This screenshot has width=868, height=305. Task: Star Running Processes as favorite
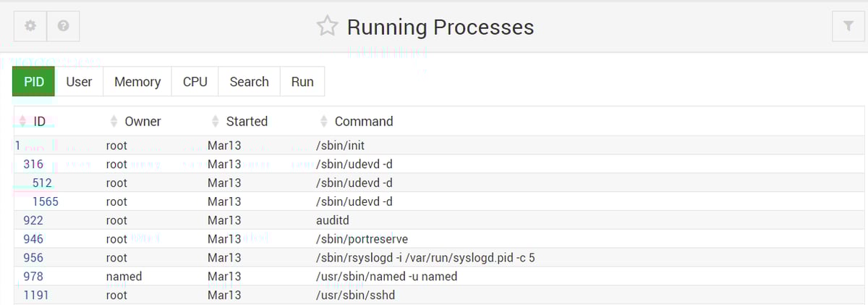click(x=327, y=27)
